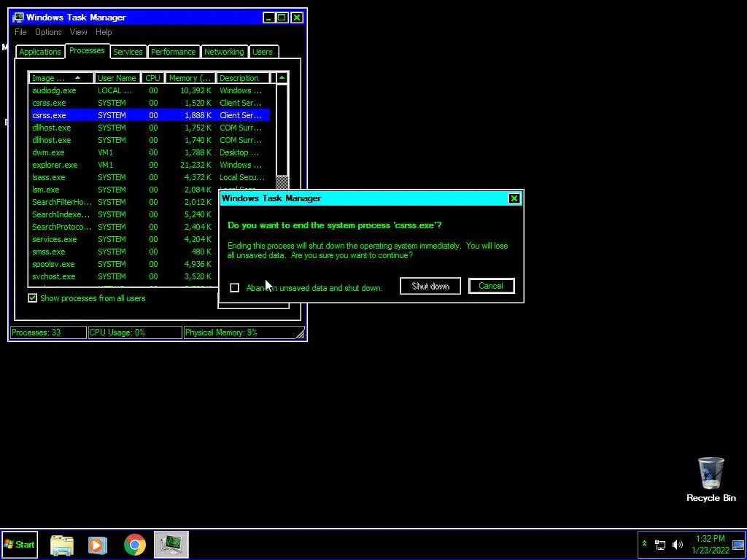Close the end process confirmation dialog
This screenshot has height=560, width=747.
point(514,198)
